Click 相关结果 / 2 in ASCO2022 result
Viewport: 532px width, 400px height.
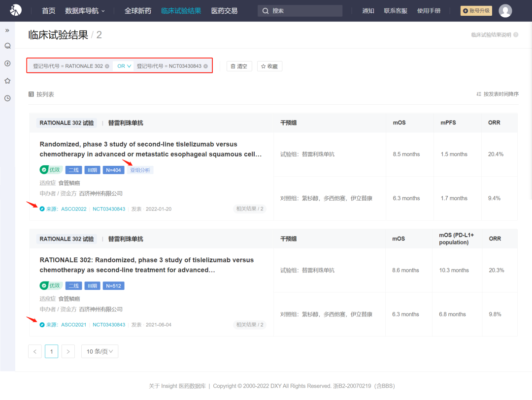[250, 209]
